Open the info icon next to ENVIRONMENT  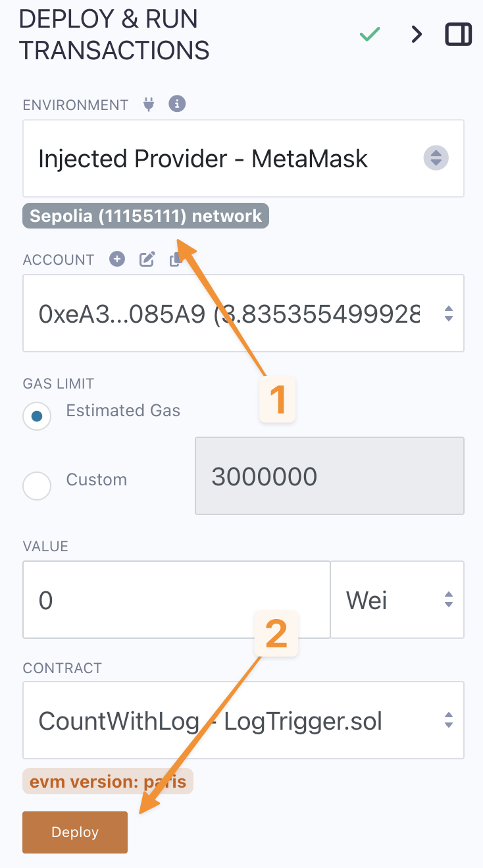[177, 104]
